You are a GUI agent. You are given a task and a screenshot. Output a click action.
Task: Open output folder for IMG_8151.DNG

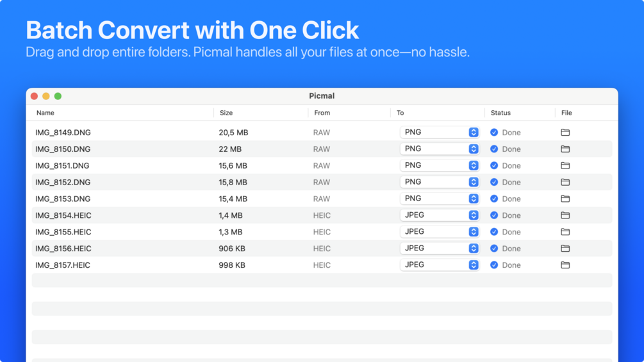[565, 165]
